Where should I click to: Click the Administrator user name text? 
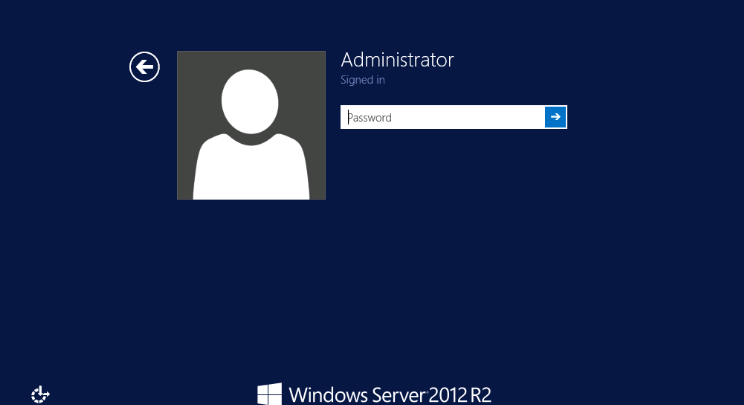(x=397, y=60)
